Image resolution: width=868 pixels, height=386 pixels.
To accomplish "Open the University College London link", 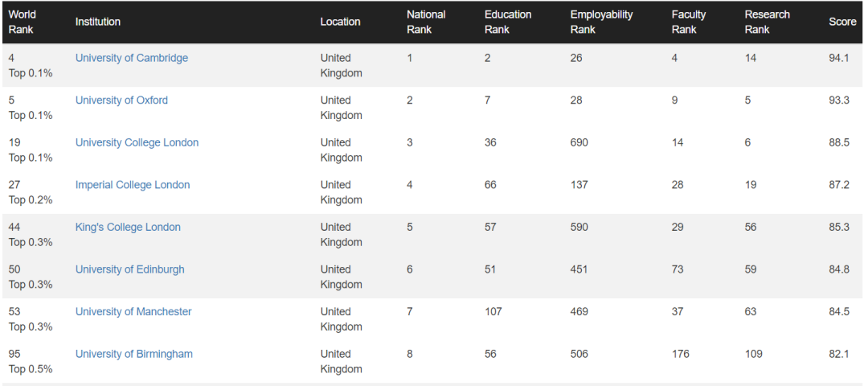I will [137, 143].
